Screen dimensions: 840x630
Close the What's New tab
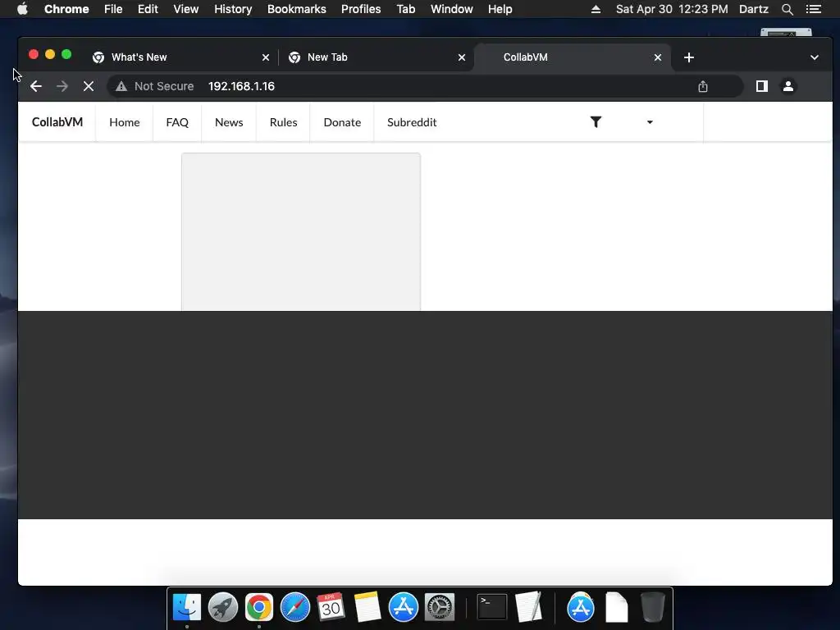tap(265, 57)
